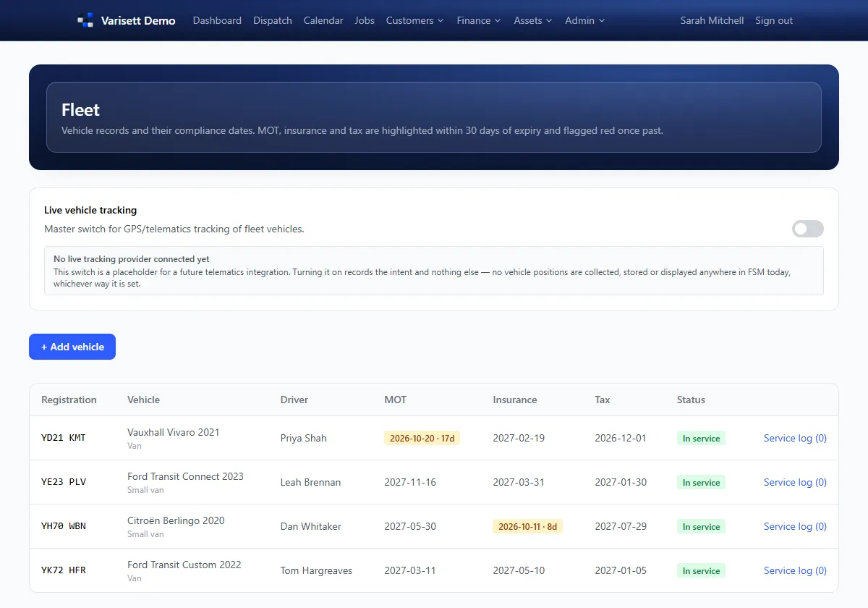Expand the Finance dropdown menu
This screenshot has height=608, width=868.
[x=479, y=20]
